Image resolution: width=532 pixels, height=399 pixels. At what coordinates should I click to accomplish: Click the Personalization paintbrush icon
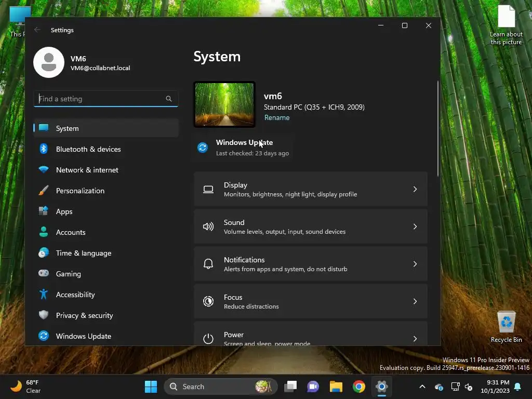[x=44, y=190]
